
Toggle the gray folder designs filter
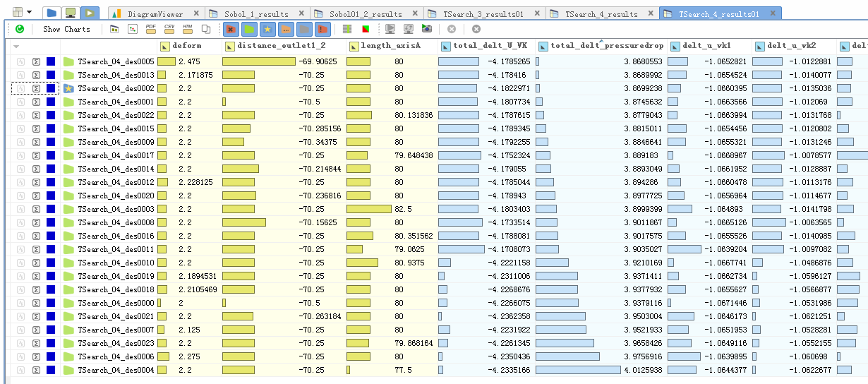304,29
